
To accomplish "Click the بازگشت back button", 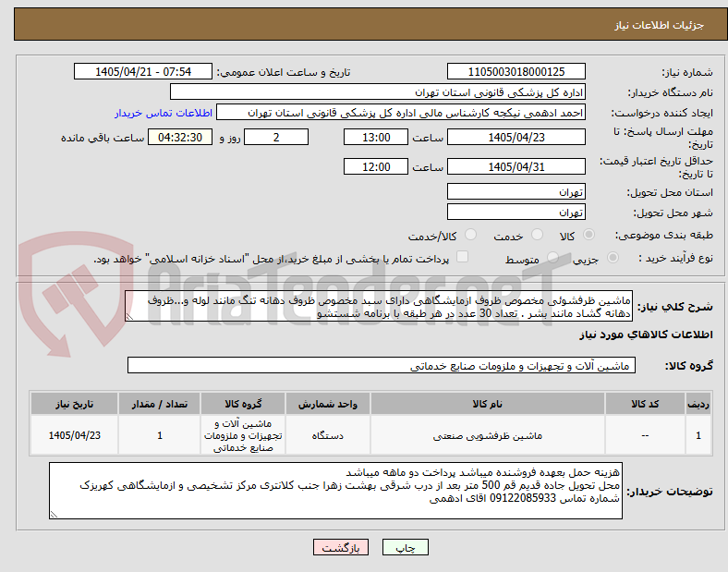I will (341, 547).
